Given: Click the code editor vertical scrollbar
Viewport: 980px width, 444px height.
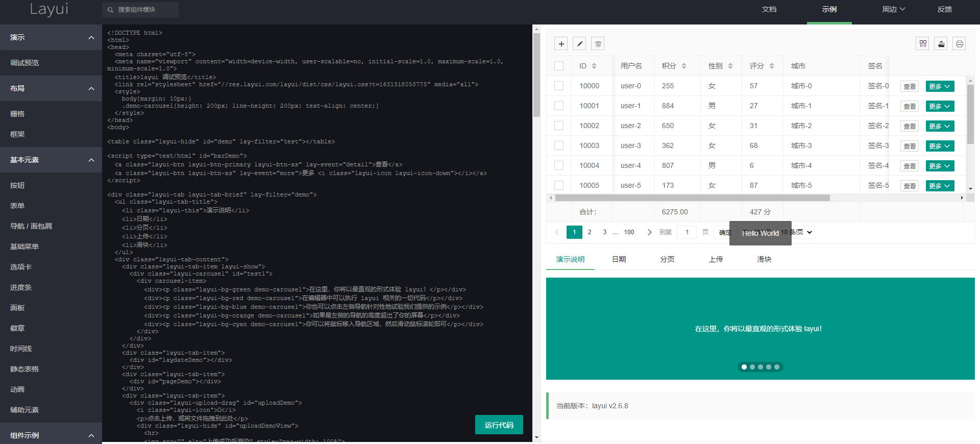Looking at the screenshot, I should tap(536, 75).
